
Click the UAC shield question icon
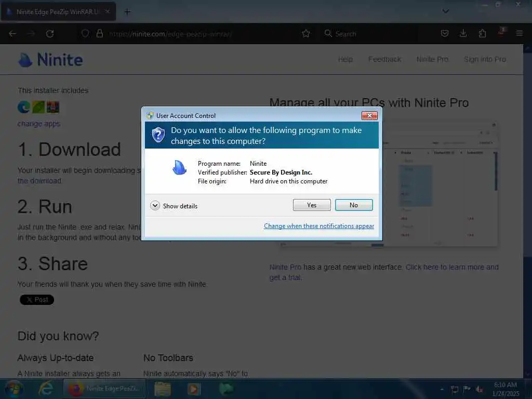[158, 135]
